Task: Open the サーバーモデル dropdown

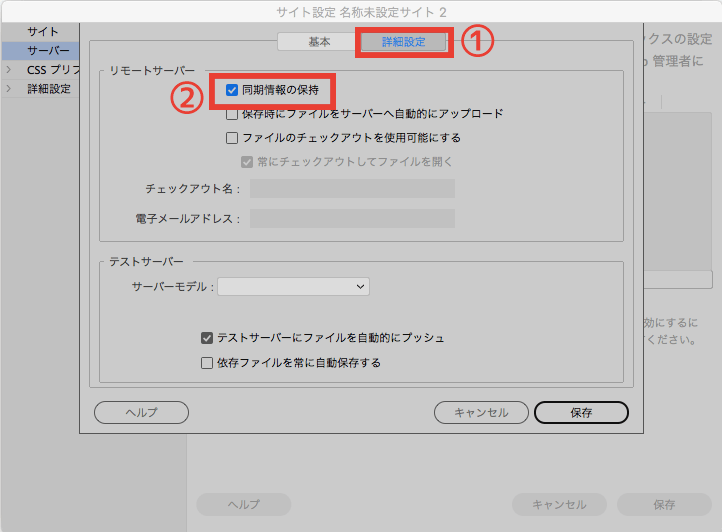Action: pyautogui.click(x=293, y=287)
